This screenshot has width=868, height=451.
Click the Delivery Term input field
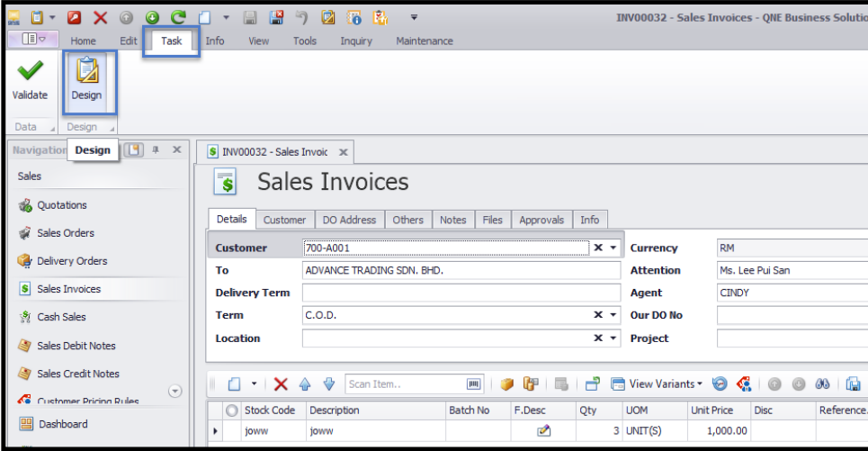[x=461, y=293]
